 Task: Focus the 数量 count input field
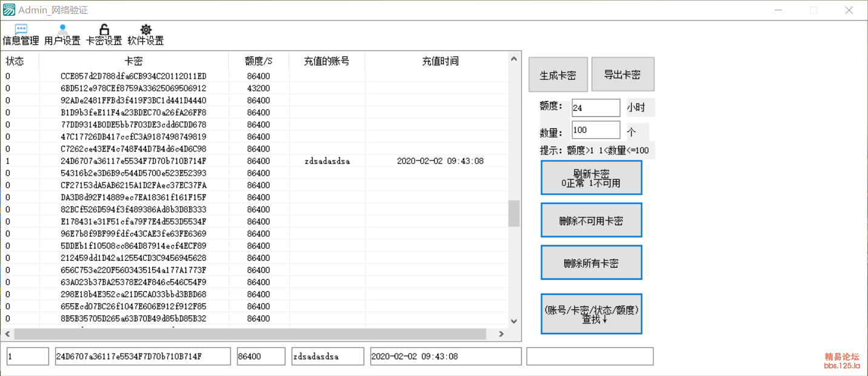(595, 130)
